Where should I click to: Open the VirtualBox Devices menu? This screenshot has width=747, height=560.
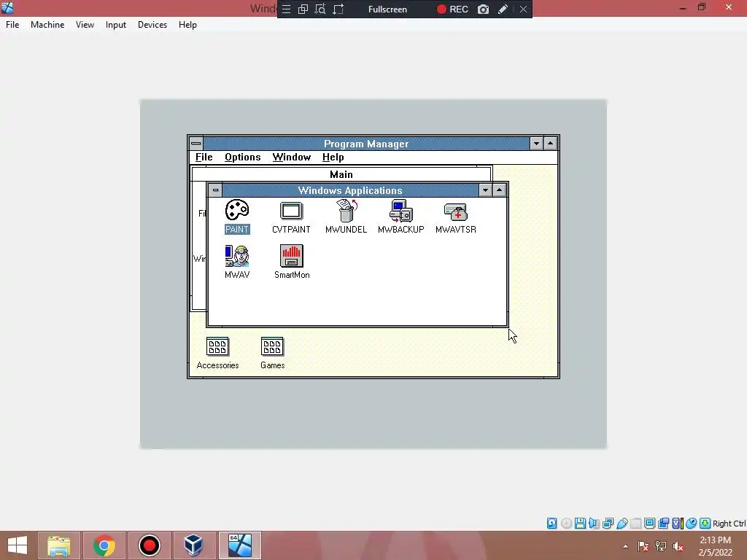click(x=152, y=25)
